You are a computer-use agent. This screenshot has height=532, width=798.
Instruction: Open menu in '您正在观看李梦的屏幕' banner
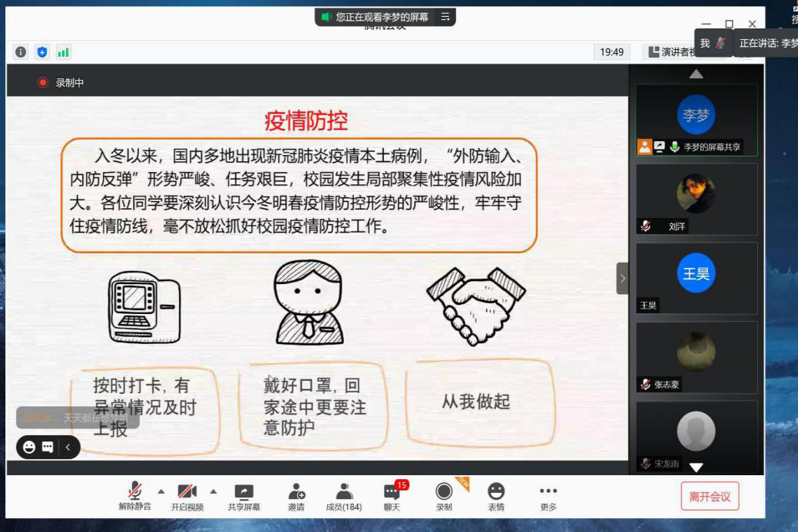445,17
